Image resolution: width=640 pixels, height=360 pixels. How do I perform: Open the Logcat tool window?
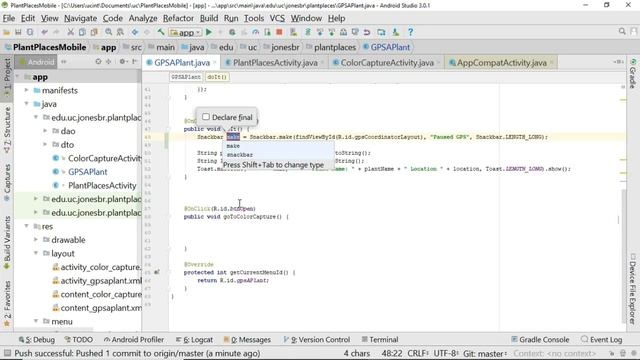(194, 340)
